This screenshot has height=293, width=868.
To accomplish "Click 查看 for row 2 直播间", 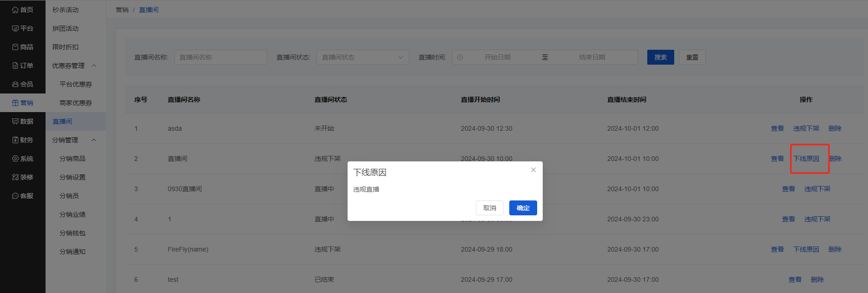I will tap(777, 159).
